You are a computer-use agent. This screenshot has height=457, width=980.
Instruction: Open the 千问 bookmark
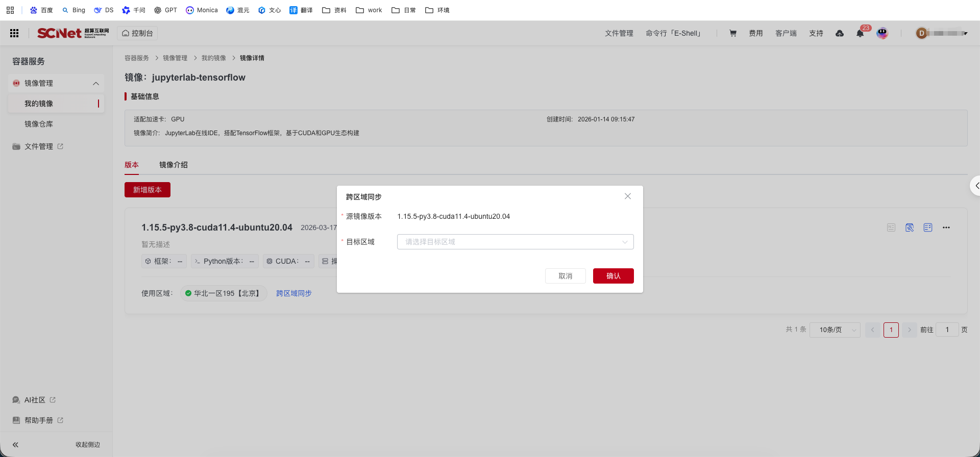(x=134, y=10)
